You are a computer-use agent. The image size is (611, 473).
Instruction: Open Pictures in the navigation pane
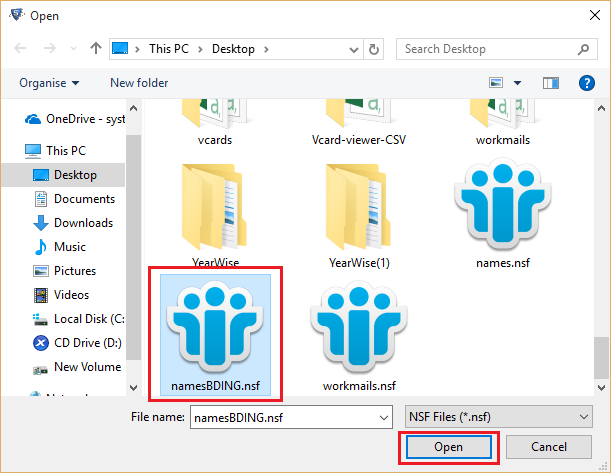[64, 271]
